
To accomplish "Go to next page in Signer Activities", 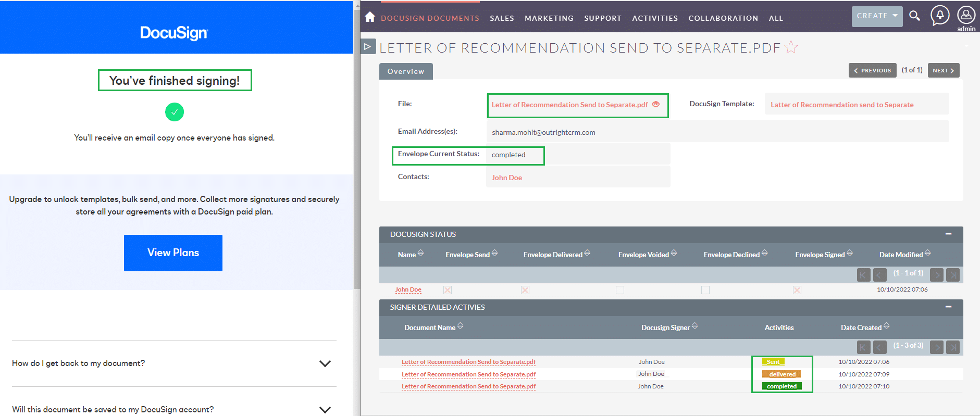I will point(936,347).
